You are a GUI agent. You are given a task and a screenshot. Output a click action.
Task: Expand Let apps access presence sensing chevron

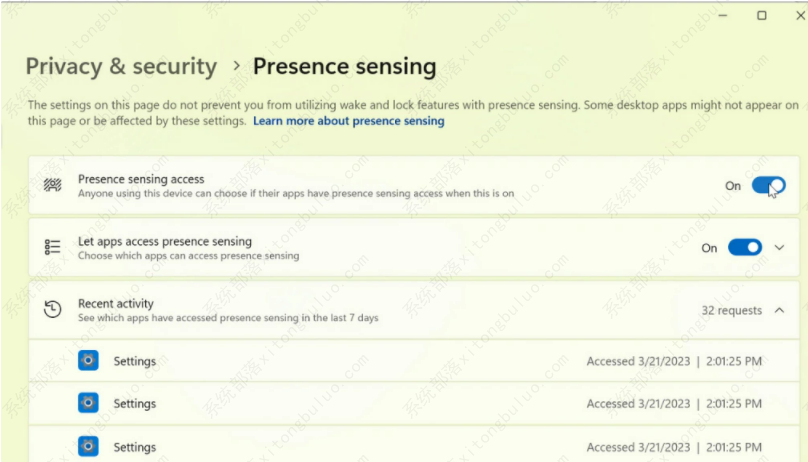pyautogui.click(x=780, y=248)
